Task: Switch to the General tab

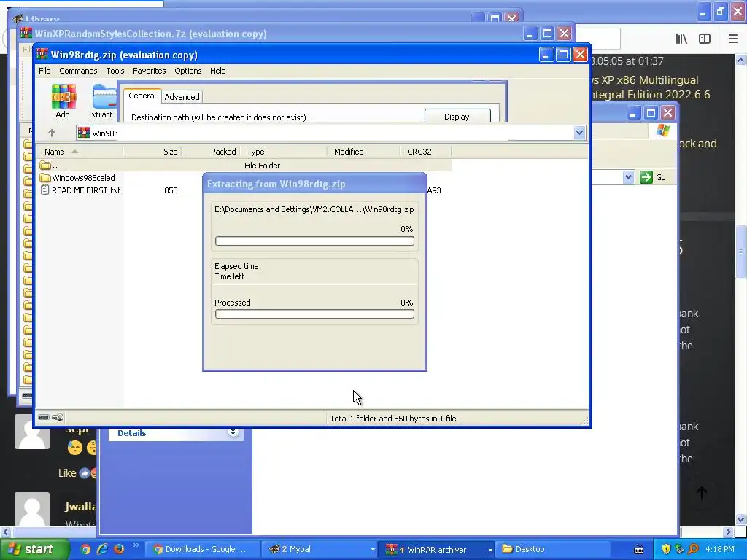Action: coord(142,96)
